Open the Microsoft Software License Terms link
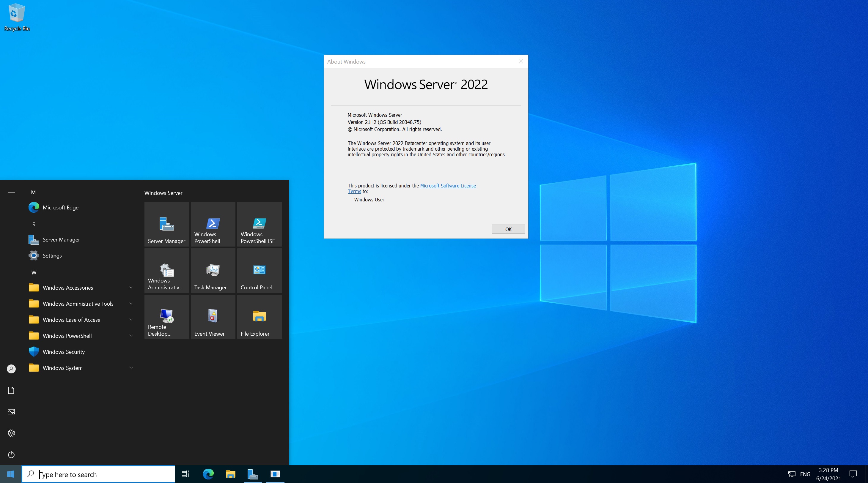This screenshot has height=483, width=868. [447, 186]
